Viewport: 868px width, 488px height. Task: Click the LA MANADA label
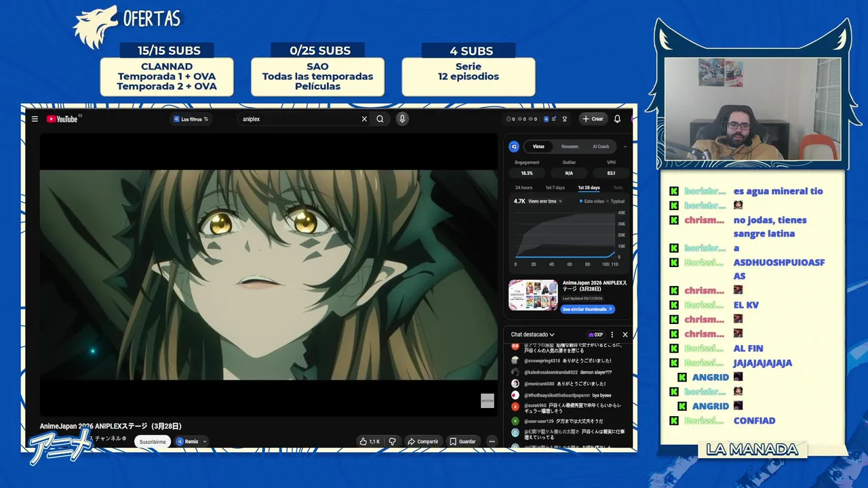(752, 449)
